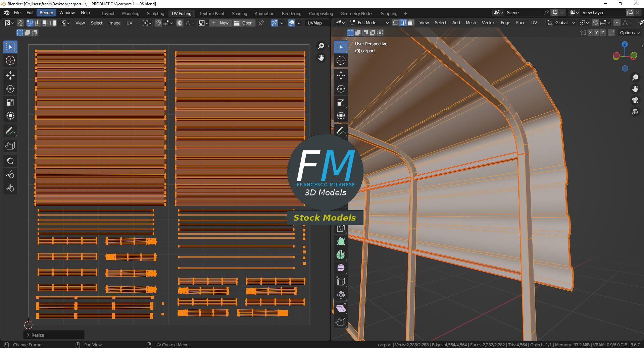Open UV editor overlays dropdown arrow
The image size is (644, 348).
pyautogui.click(x=299, y=23)
